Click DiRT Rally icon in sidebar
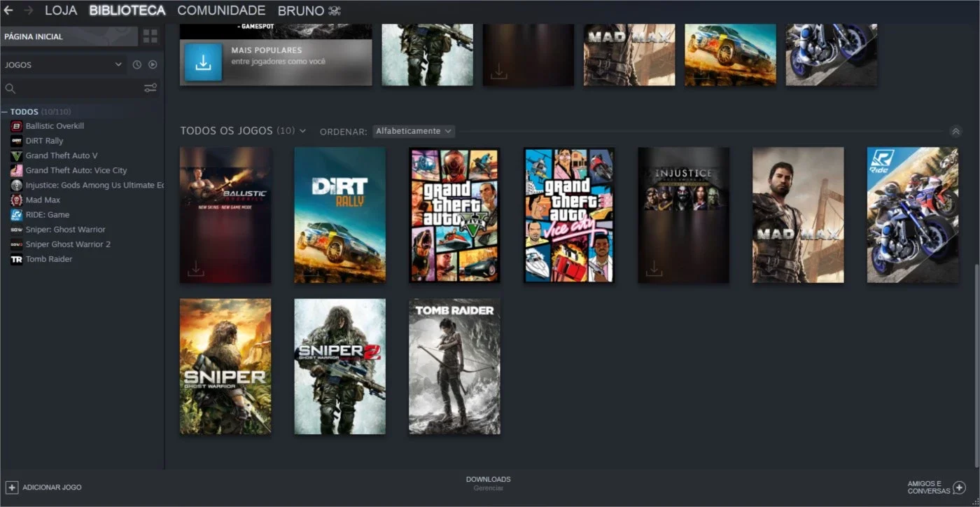The height and width of the screenshot is (507, 980). (16, 141)
